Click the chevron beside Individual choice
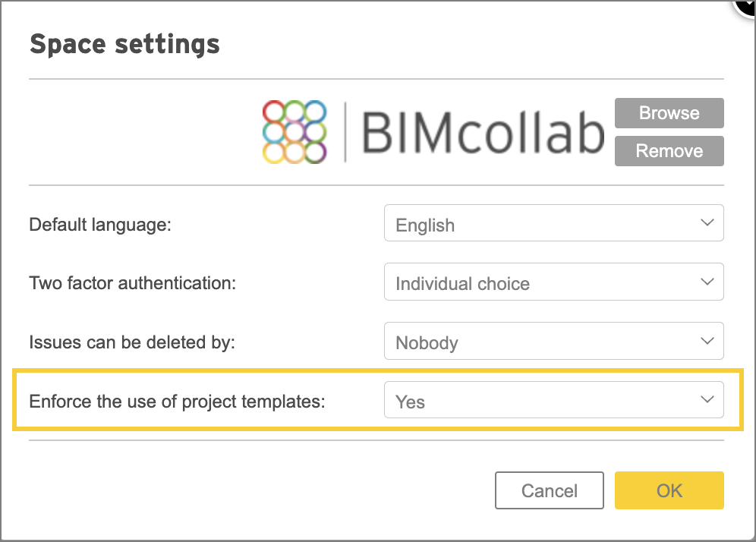This screenshot has width=756, height=542. 707,282
